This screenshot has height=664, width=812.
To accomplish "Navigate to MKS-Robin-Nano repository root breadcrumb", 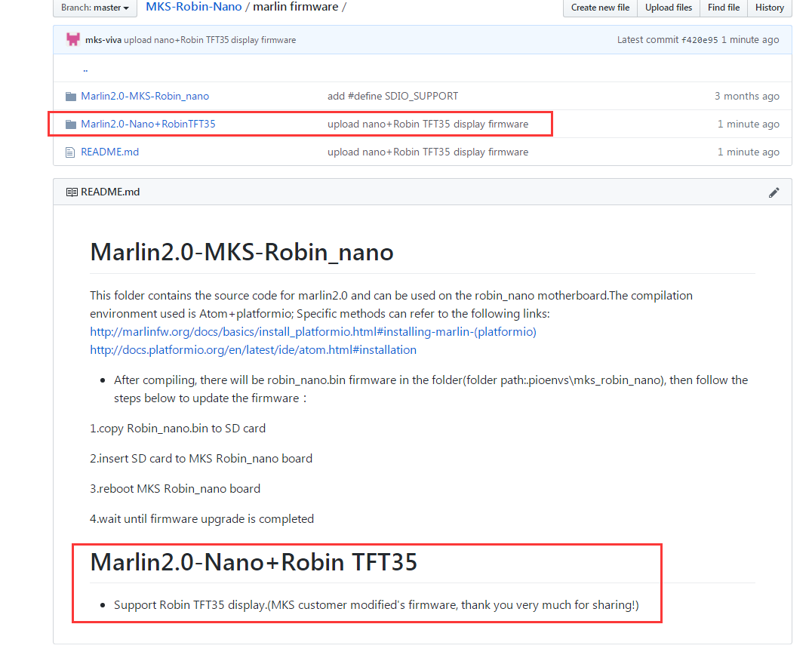I will (193, 6).
